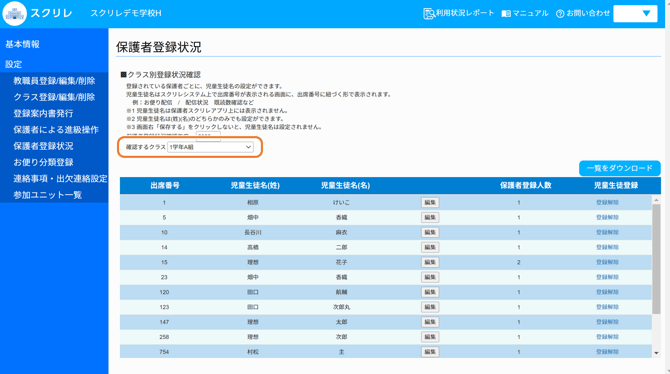Viewport: 670px width, 374px height.
Task: Click the given name cell けいこ
Action: pos(341,202)
